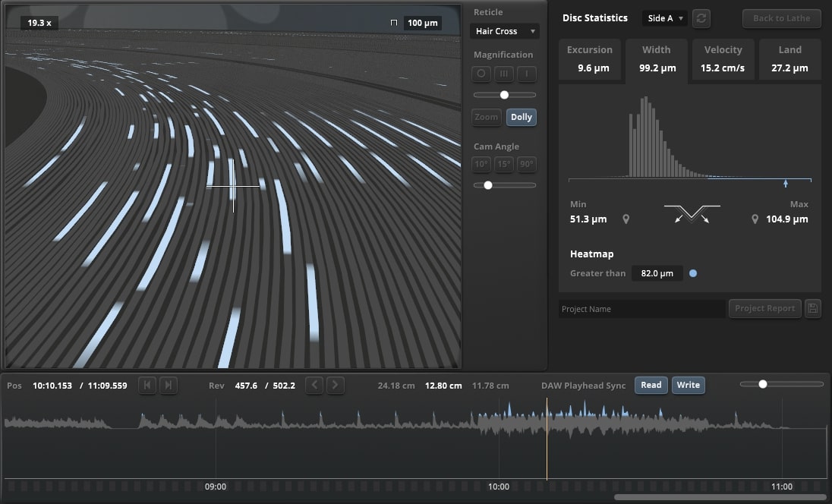Click the heatmap blue color swatch
Image resolution: width=832 pixels, height=504 pixels.
(693, 273)
